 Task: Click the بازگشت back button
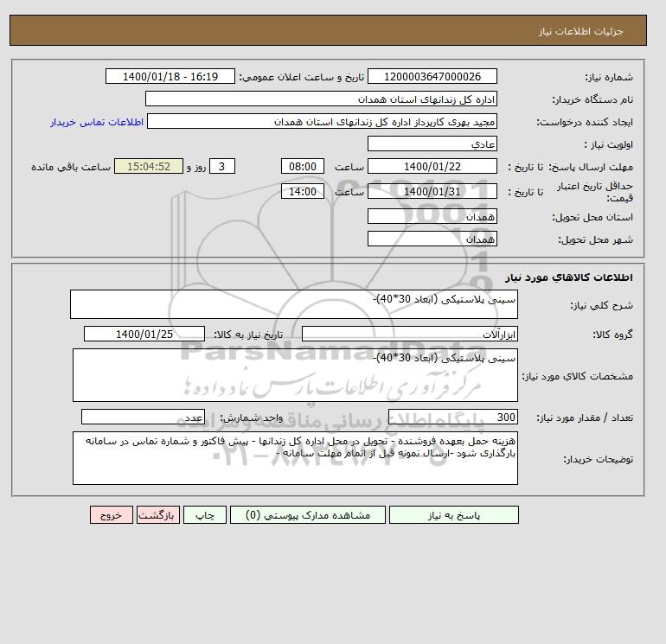click(x=158, y=515)
